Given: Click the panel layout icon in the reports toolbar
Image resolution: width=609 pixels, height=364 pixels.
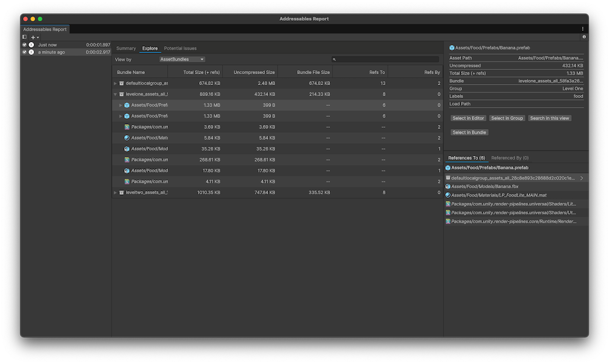Looking at the screenshot, I should click(24, 37).
